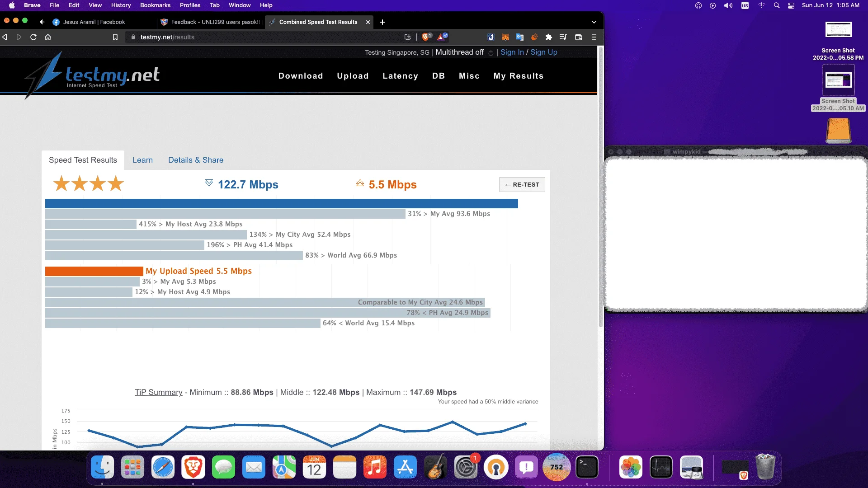Toggle Multithread power icon
Image resolution: width=868 pixels, height=488 pixels.
(x=491, y=53)
